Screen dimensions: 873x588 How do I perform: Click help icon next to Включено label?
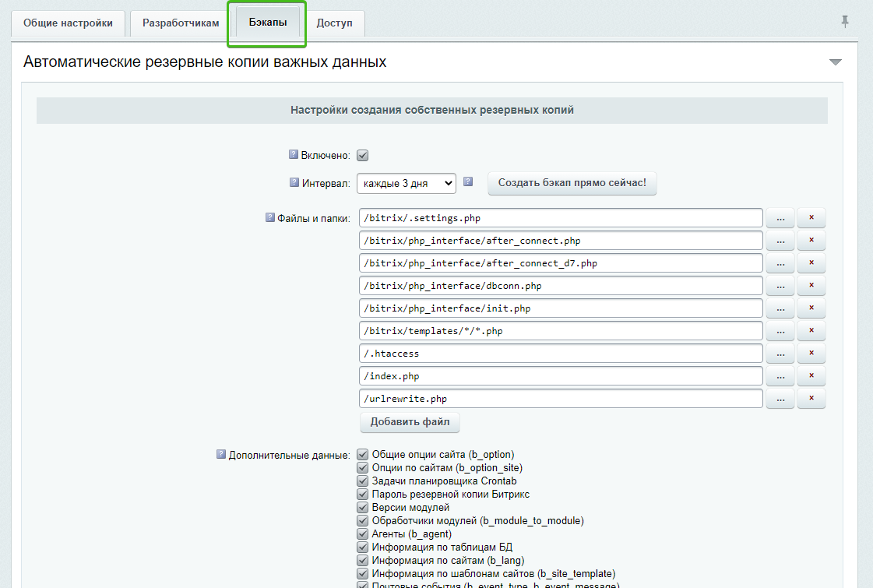coord(294,155)
